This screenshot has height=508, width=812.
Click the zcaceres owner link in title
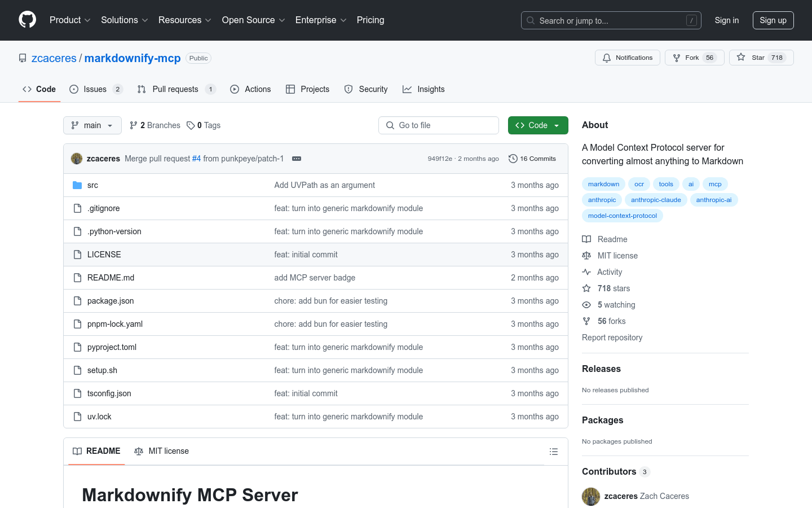pos(54,58)
